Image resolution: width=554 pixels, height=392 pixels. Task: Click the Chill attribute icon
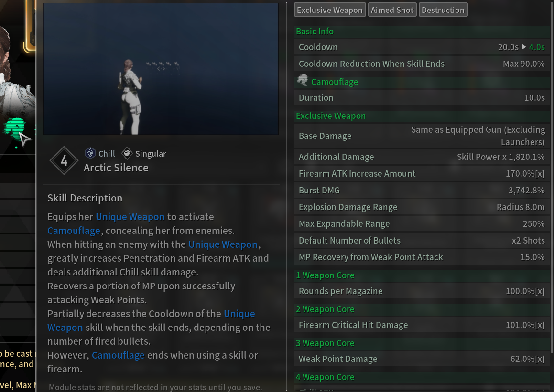(90, 153)
